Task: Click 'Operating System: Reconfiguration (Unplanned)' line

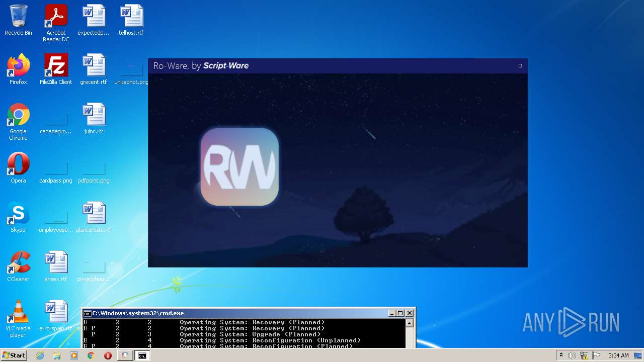Action: point(270,340)
